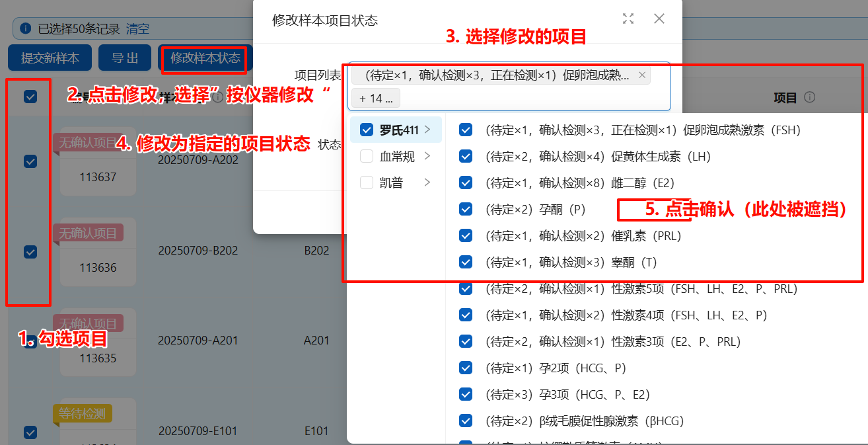Click the 清空 link to clear selection

[137, 28]
